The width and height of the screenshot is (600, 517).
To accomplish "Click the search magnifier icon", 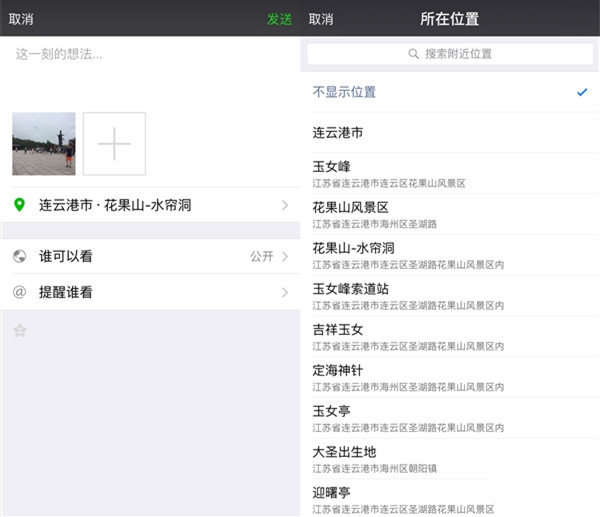I will point(414,54).
